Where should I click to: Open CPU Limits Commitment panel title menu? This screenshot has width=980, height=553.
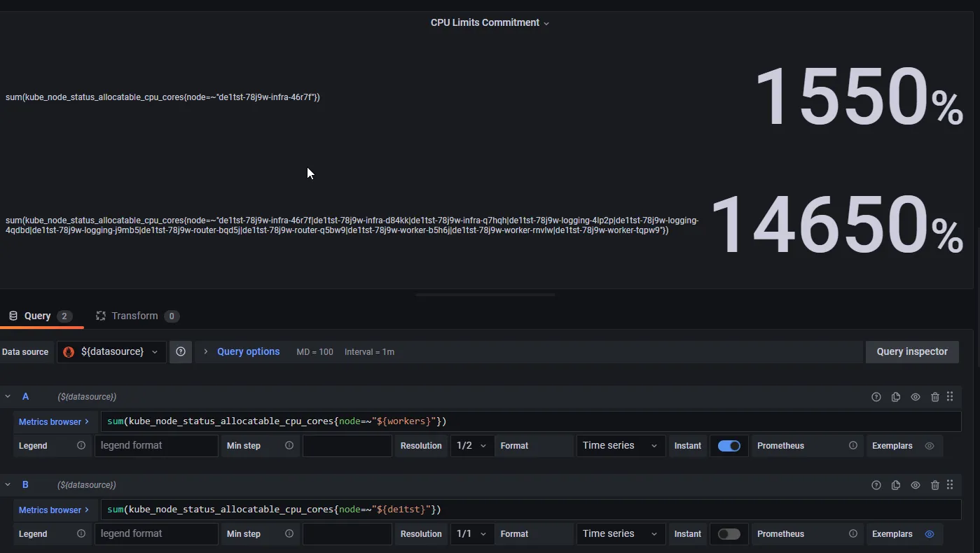(x=490, y=22)
